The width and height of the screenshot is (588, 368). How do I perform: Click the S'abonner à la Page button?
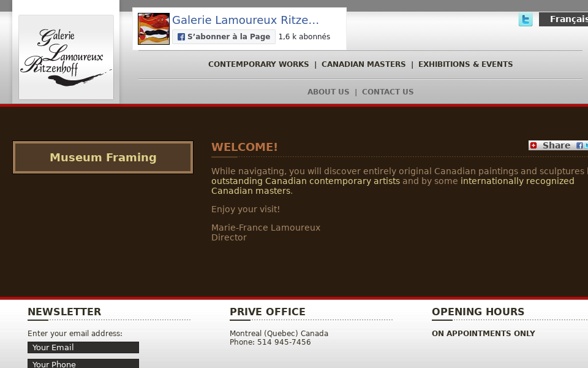click(224, 37)
